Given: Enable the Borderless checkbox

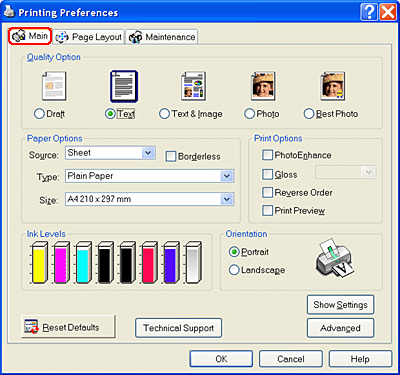Looking at the screenshot, I should coord(171,156).
